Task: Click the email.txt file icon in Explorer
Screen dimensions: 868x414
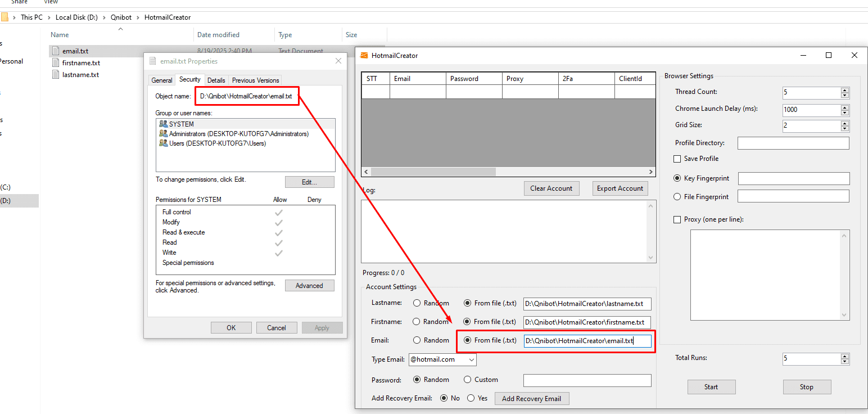Action: [x=55, y=51]
